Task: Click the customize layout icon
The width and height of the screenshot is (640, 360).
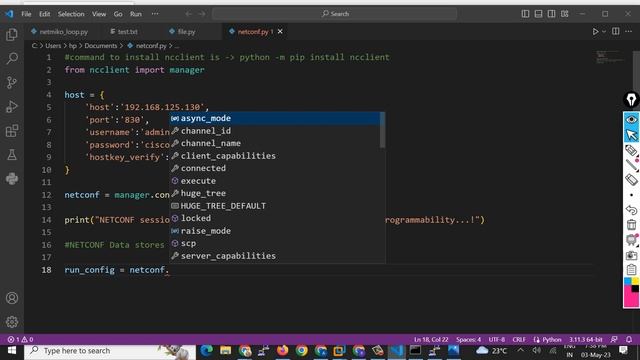Action: (564, 14)
